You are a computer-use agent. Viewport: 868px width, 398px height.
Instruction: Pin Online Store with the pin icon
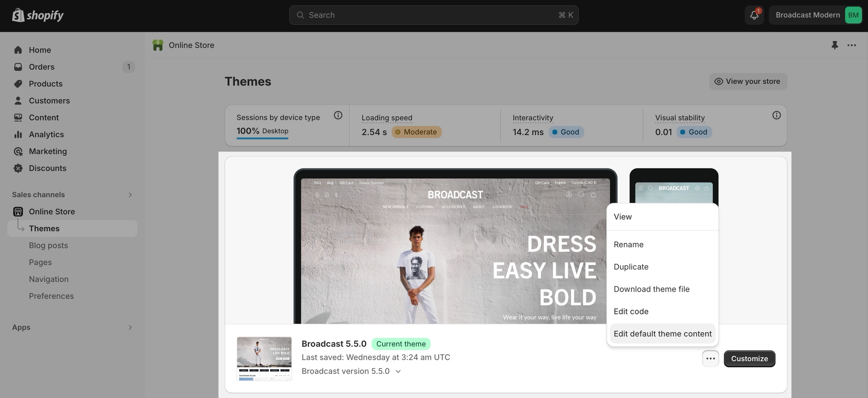[x=834, y=45]
